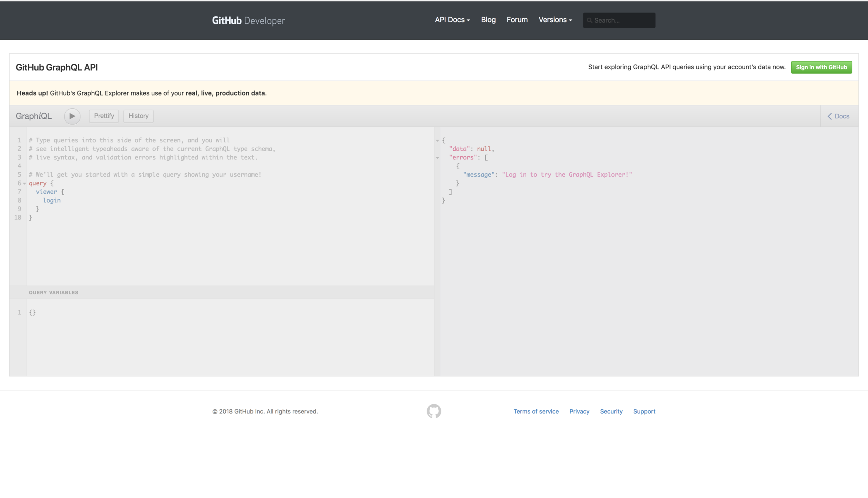Image resolution: width=868 pixels, height=498 pixels.
Task: Click the comment on editor line 1
Action: click(x=129, y=140)
